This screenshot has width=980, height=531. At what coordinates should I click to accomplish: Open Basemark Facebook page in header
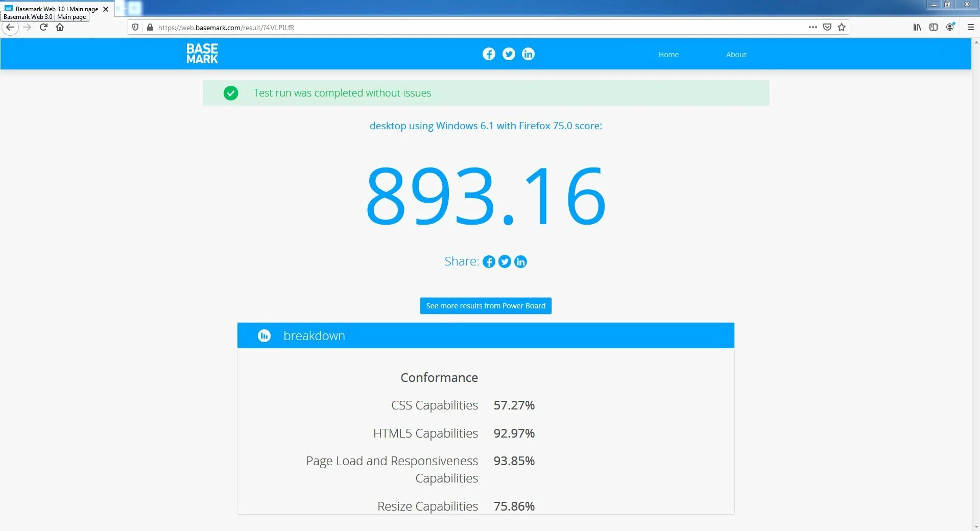(489, 54)
